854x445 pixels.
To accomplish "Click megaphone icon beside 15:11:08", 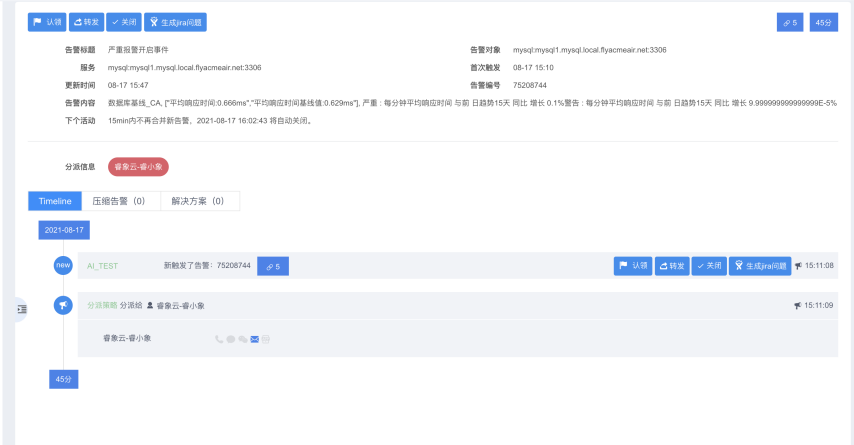I will (x=798, y=266).
